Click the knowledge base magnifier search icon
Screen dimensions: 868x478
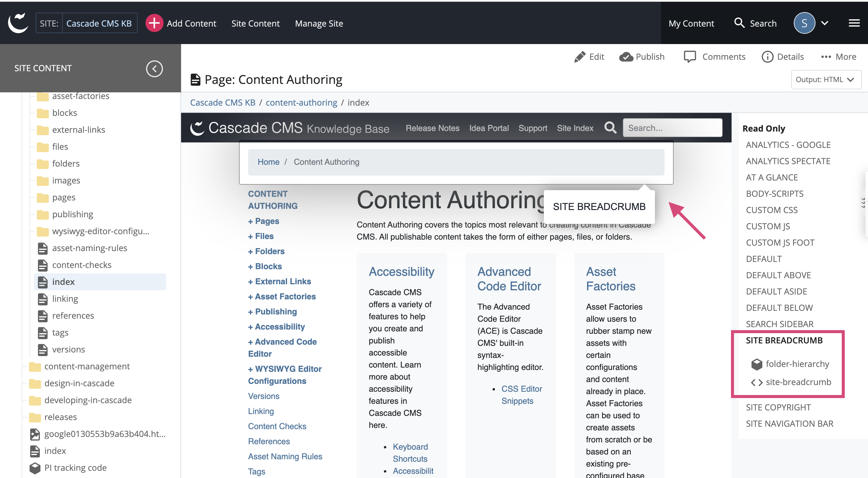pos(610,128)
